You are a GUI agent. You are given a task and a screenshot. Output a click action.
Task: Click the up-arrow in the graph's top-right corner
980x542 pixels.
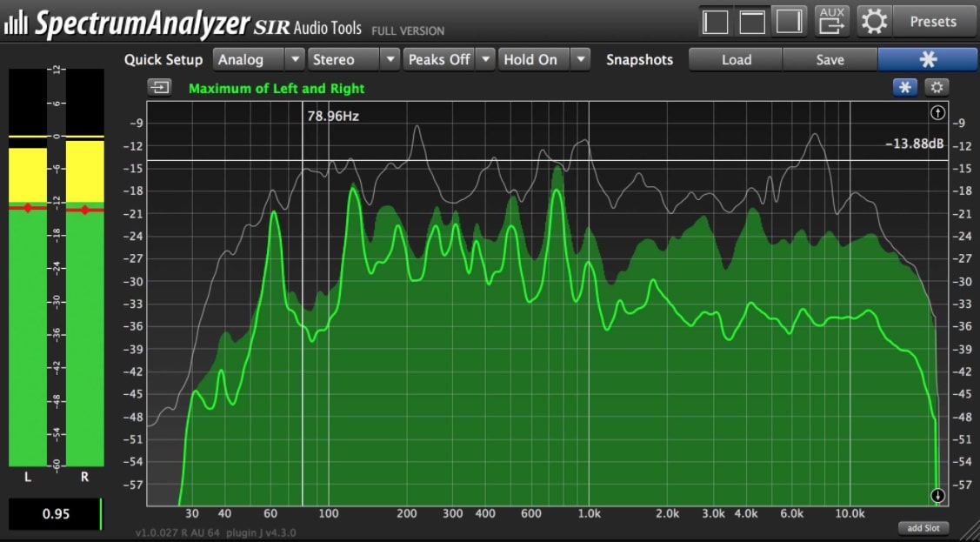(937, 111)
